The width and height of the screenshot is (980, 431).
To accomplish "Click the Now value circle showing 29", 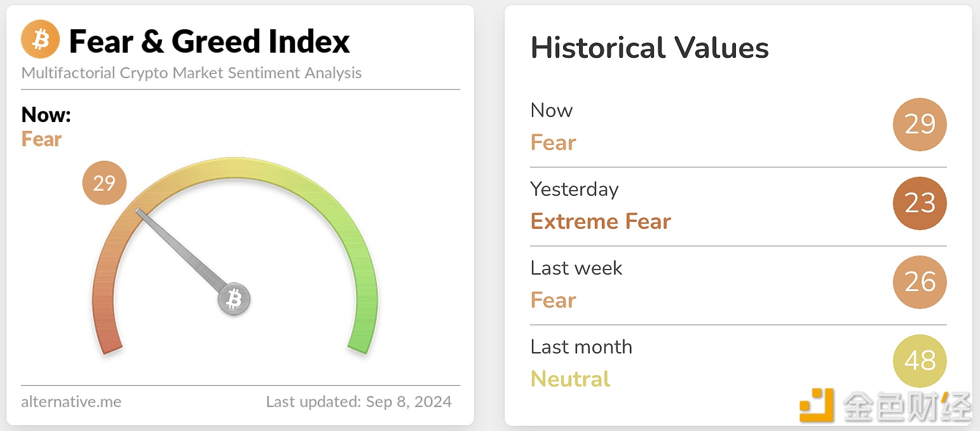I will [920, 125].
